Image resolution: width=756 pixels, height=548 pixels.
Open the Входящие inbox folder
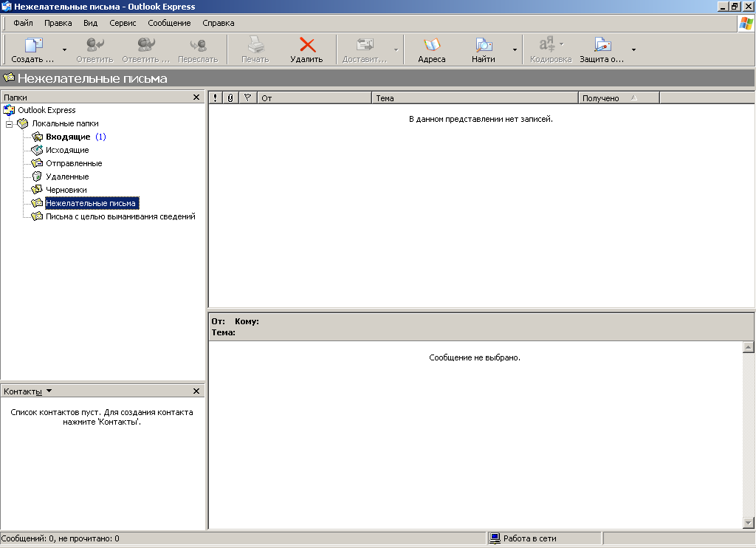(x=68, y=137)
